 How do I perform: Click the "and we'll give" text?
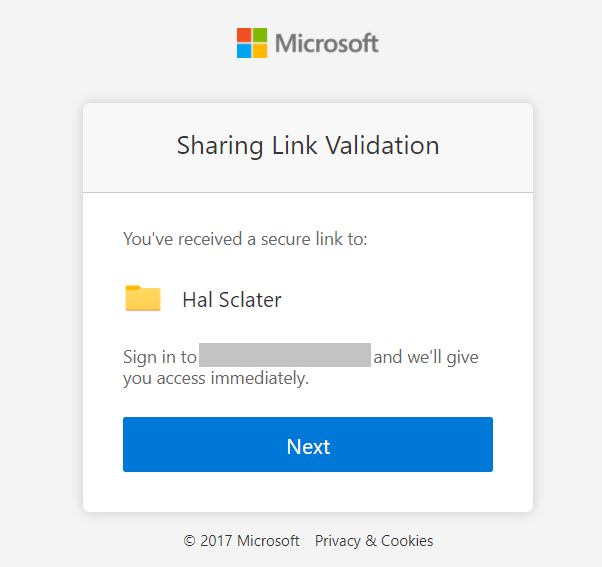pyautogui.click(x=426, y=357)
